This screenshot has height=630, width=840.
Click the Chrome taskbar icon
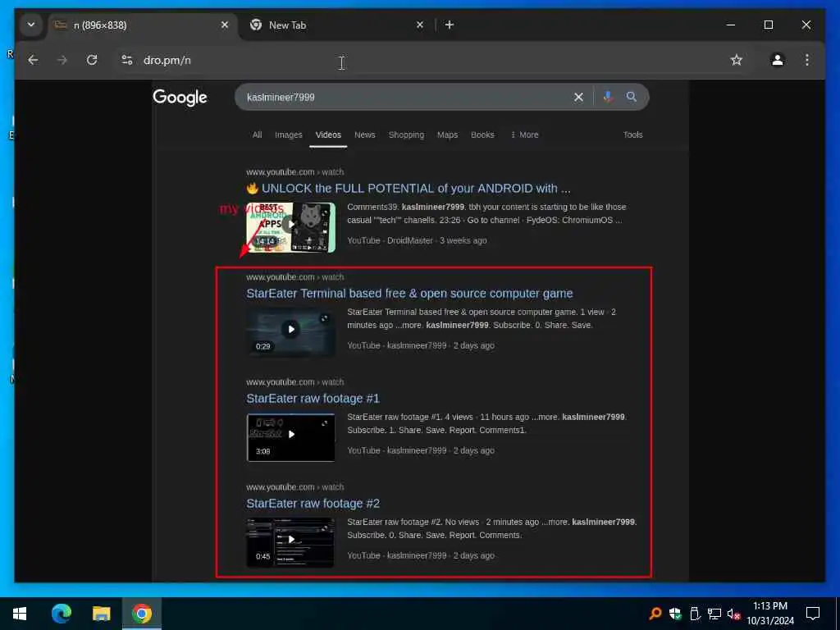click(141, 614)
